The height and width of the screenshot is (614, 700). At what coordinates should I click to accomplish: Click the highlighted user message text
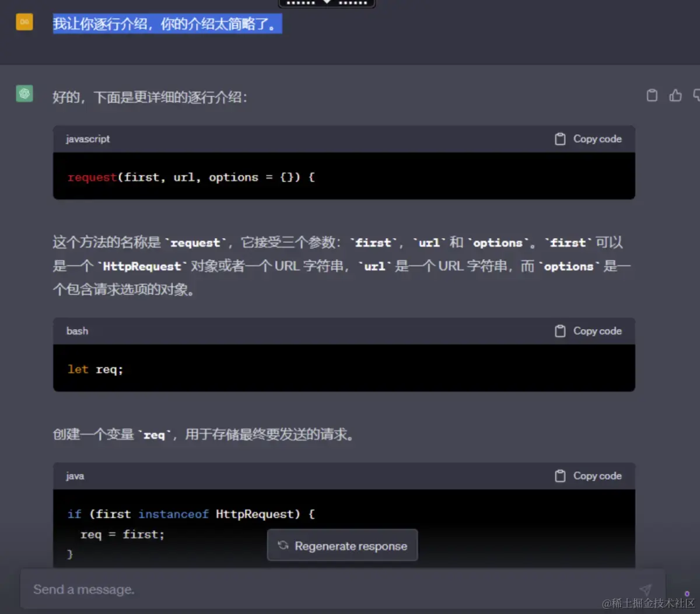167,24
